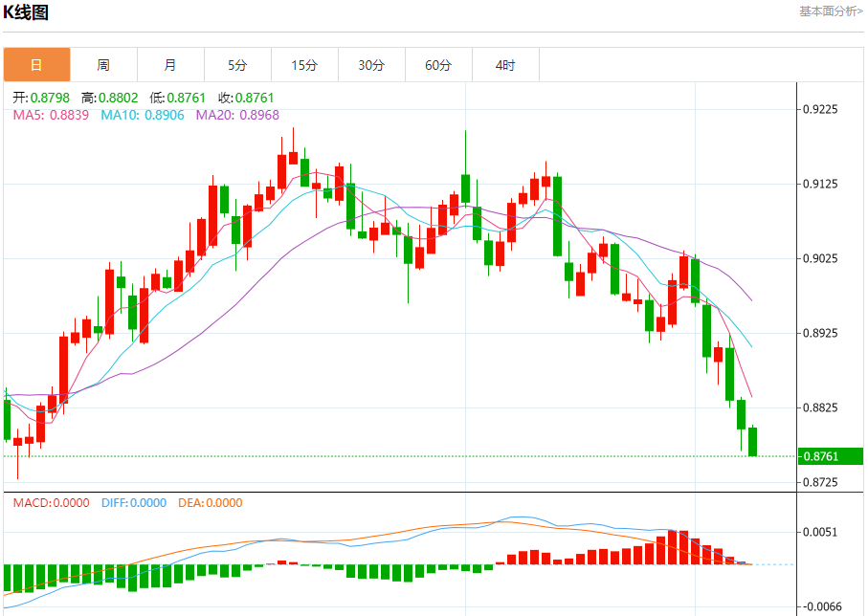868x616 pixels.
Task: Click the 0.0051 MACD axis label
Action: (x=820, y=533)
